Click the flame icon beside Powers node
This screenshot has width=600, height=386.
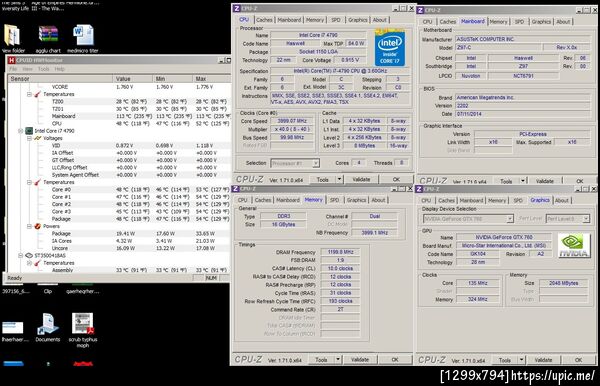pyautogui.click(x=38, y=226)
